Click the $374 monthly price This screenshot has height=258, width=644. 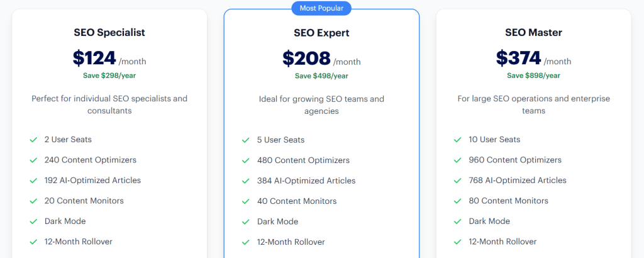tap(519, 58)
